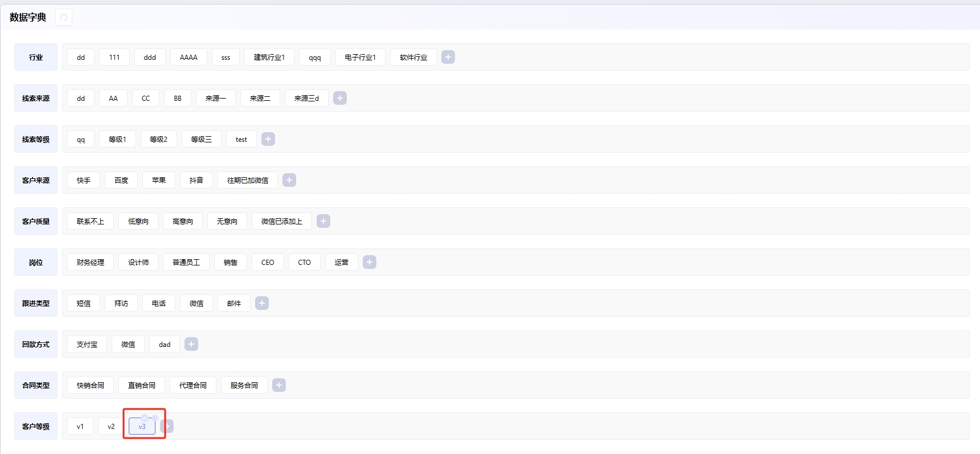Add a new item to 行业 row
Viewport: 980px width, 454px height.
click(448, 57)
